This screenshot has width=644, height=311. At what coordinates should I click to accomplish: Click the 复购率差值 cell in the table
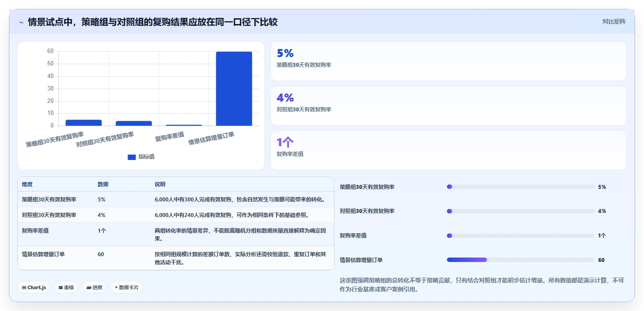pos(35,231)
